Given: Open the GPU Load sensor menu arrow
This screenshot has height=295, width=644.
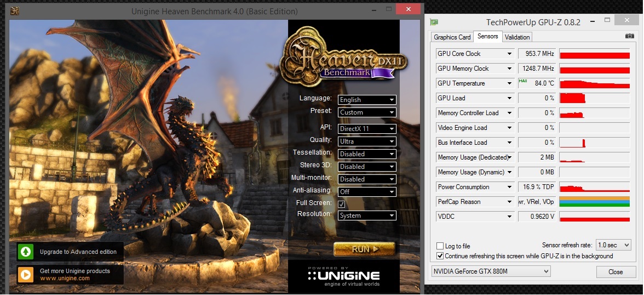Looking at the screenshot, I should (510, 98).
